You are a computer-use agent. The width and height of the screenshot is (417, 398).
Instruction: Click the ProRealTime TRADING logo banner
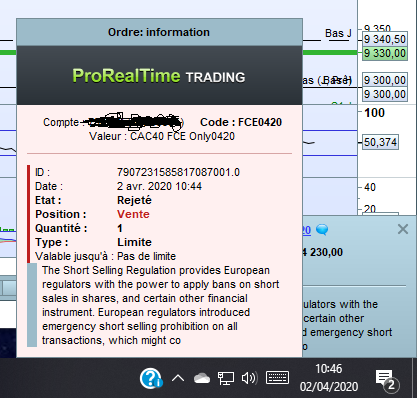(x=159, y=76)
